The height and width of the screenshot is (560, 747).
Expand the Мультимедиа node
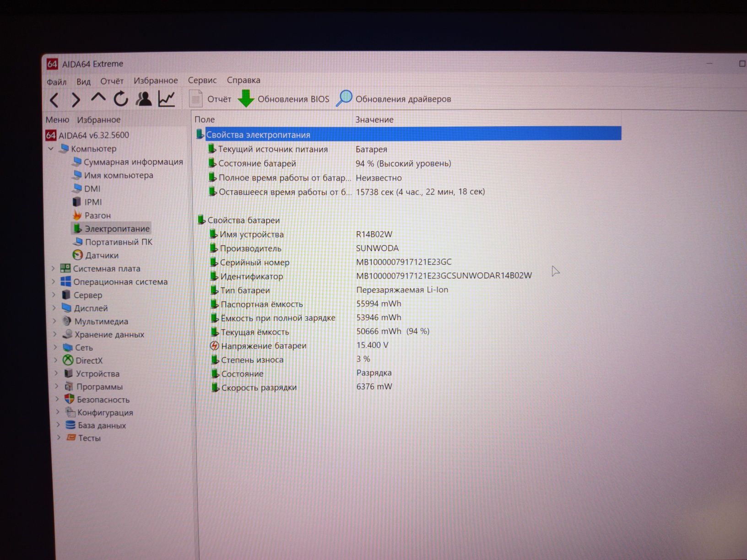[55, 321]
